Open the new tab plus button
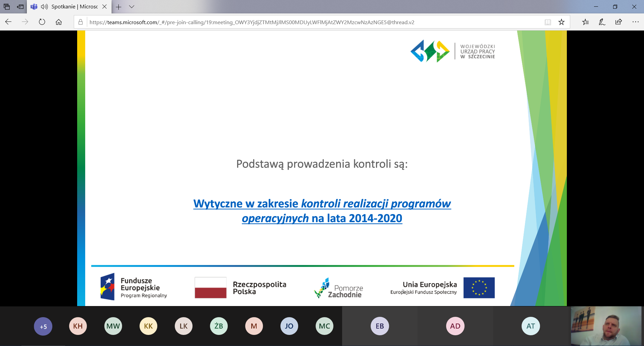 (118, 7)
